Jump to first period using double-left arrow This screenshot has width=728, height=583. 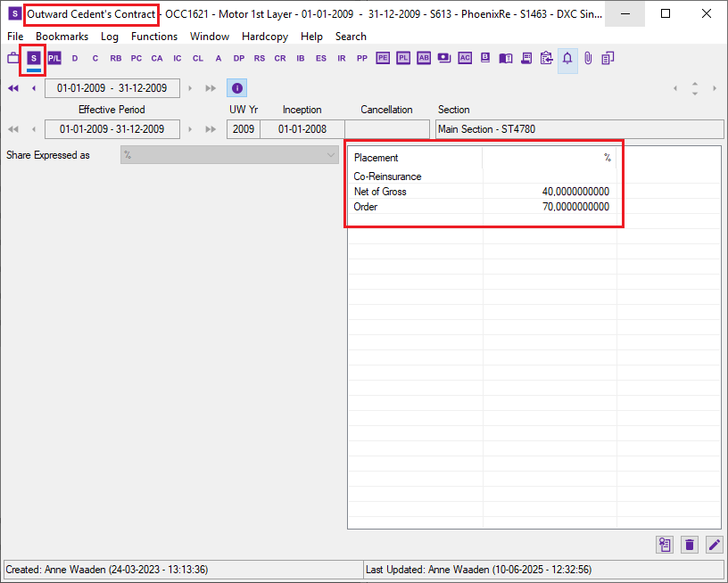tap(13, 88)
